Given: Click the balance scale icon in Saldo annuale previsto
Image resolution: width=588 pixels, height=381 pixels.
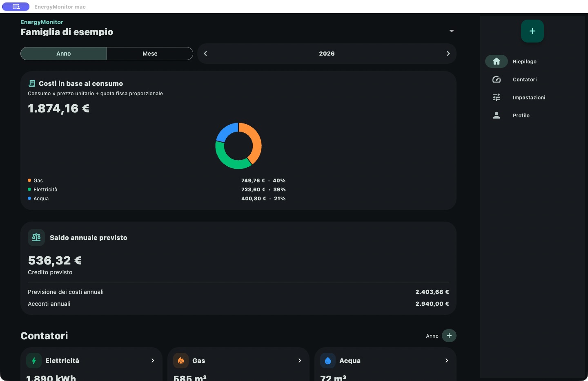Looking at the screenshot, I should coord(36,238).
